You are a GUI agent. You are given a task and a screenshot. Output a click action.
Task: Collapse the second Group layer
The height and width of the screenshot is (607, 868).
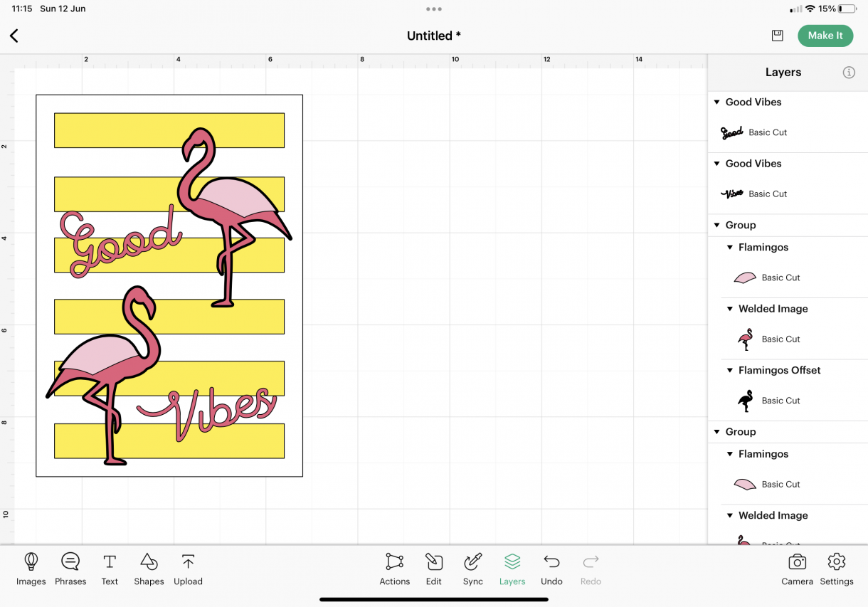pyautogui.click(x=716, y=432)
